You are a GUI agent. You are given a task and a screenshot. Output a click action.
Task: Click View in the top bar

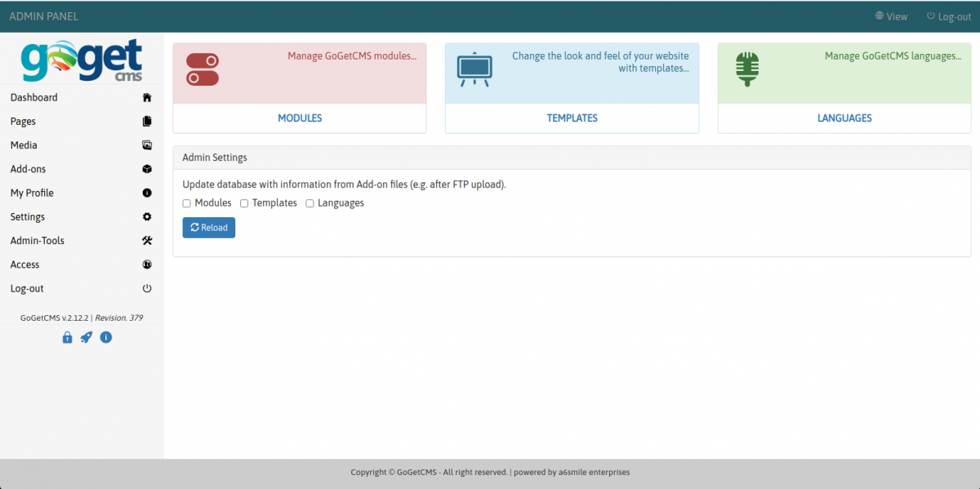tap(891, 16)
